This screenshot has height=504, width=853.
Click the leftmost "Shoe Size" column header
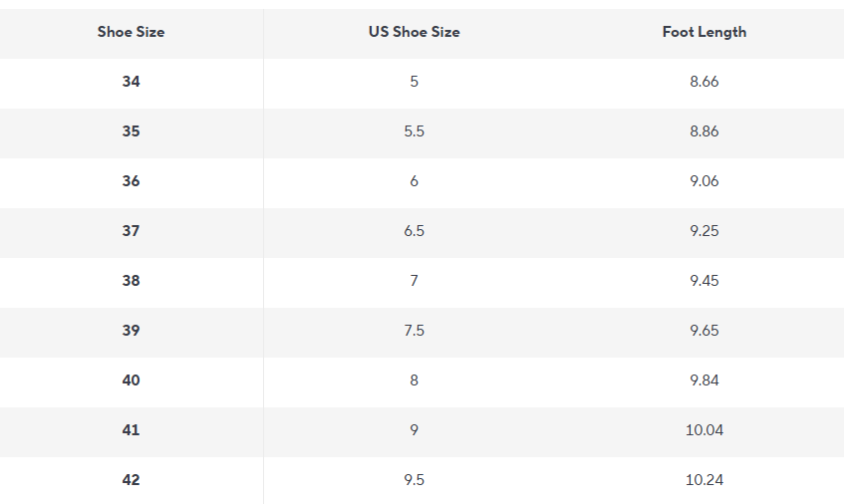point(131,32)
